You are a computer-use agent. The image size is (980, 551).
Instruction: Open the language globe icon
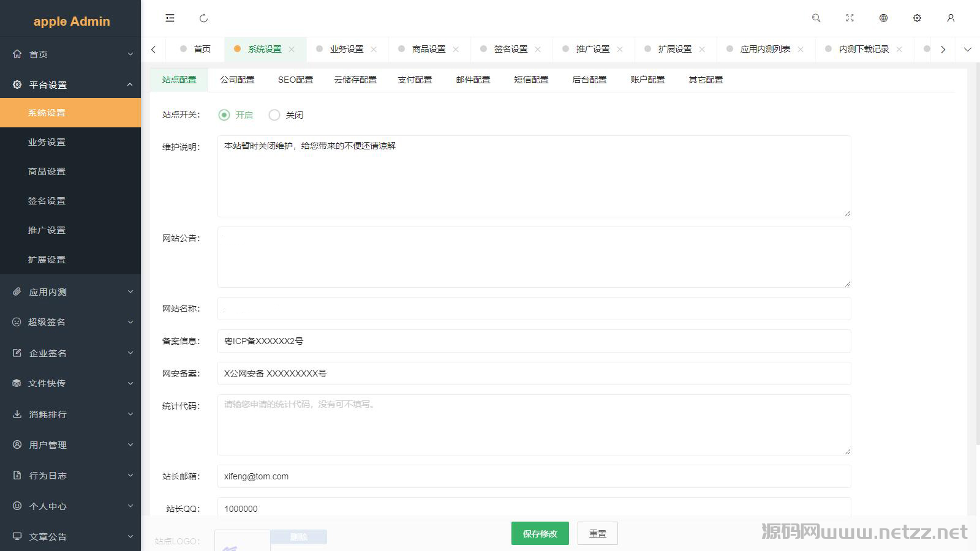[x=883, y=18]
